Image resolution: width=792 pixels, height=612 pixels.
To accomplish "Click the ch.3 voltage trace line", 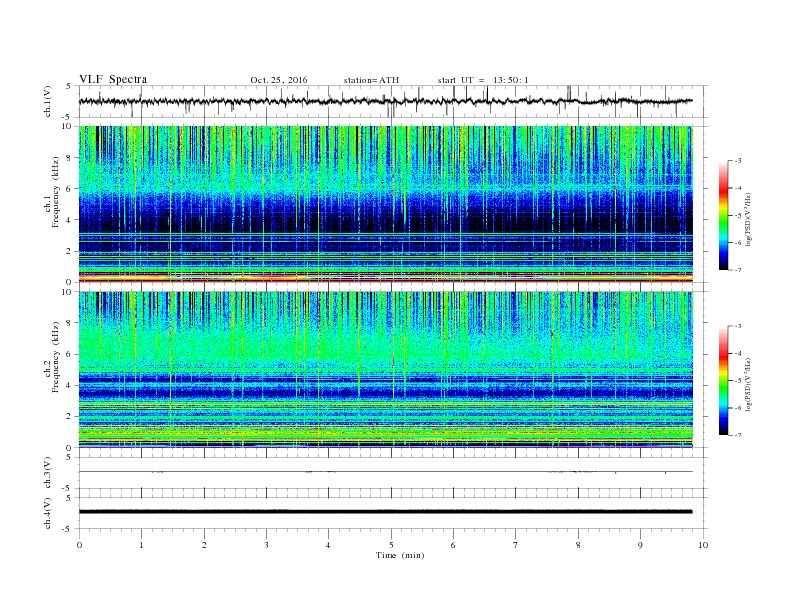I will coord(385,472).
